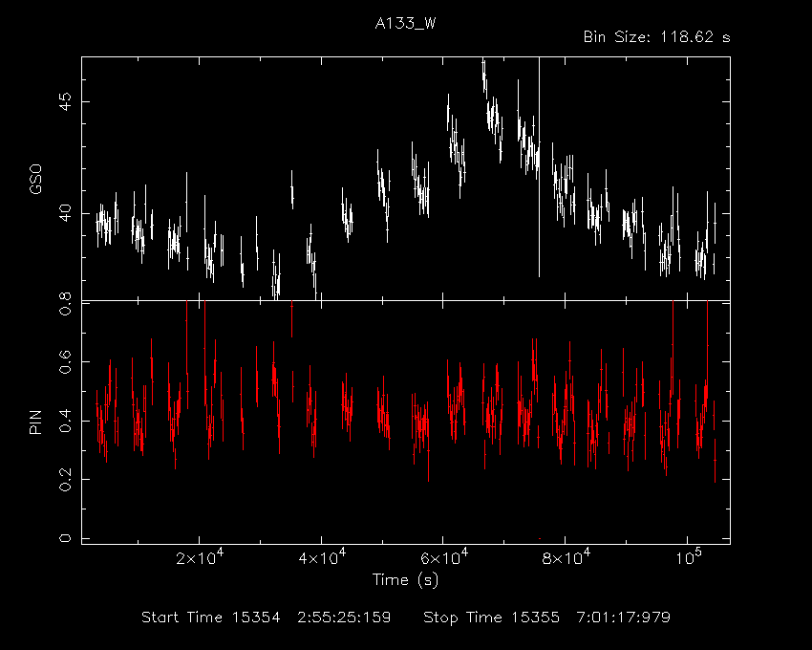Click the 45 tick label on GSO axis
This screenshot has height=650, width=812.
(65, 101)
